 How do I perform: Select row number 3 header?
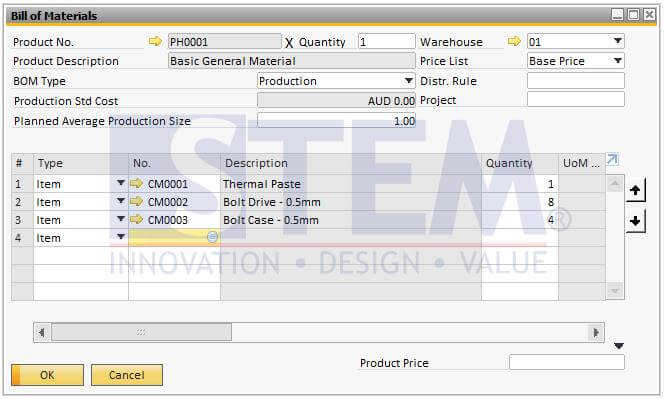(x=22, y=220)
